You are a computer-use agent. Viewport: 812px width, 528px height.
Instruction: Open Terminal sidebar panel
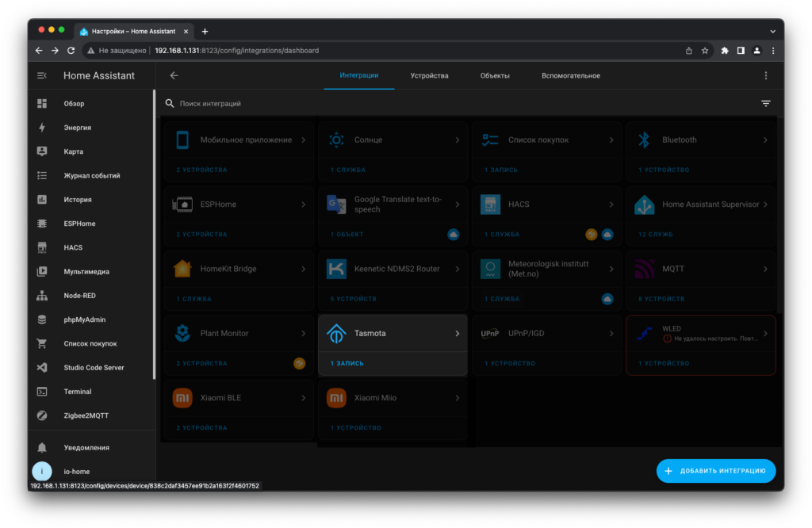click(91, 392)
